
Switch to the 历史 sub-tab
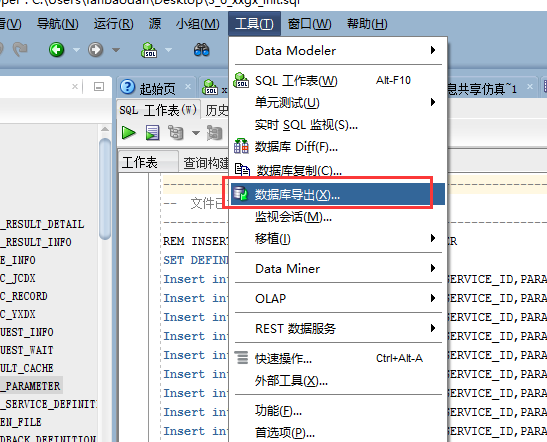pyautogui.click(x=216, y=110)
